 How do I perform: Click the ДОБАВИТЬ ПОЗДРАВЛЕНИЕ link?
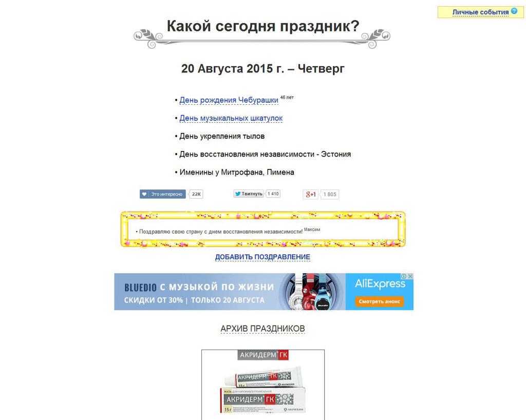coord(262,257)
